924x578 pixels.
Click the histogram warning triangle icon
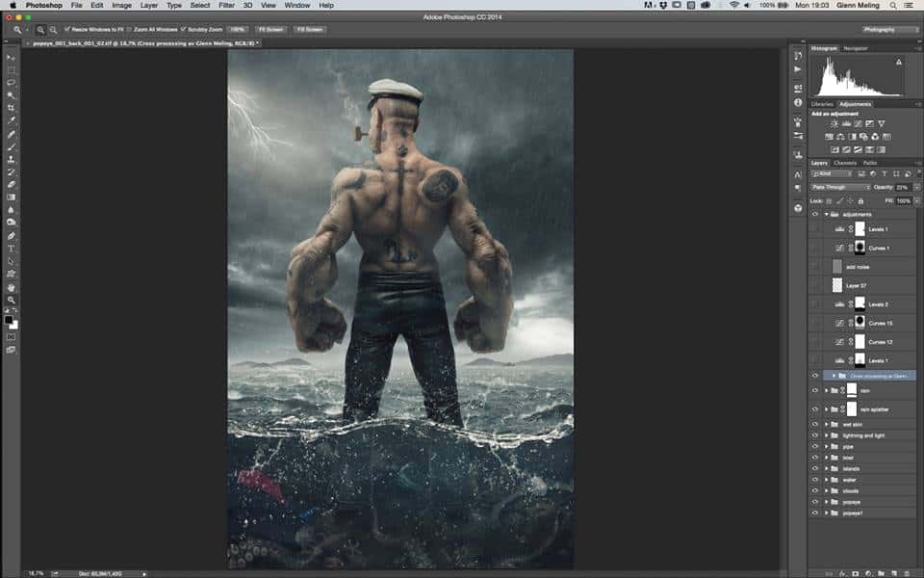899,61
